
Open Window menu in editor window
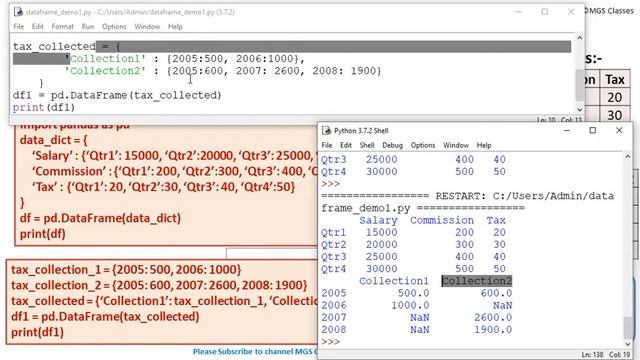pos(147,27)
